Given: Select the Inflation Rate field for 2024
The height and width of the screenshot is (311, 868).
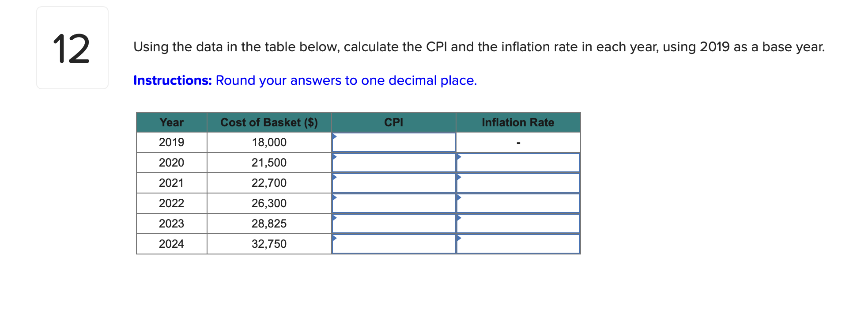Looking at the screenshot, I should click(x=518, y=244).
